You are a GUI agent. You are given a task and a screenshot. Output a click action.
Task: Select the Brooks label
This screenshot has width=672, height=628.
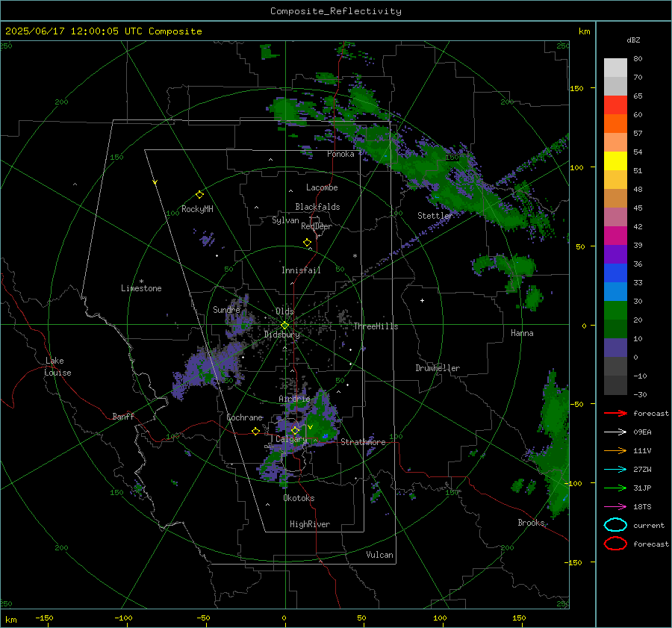[531, 523]
